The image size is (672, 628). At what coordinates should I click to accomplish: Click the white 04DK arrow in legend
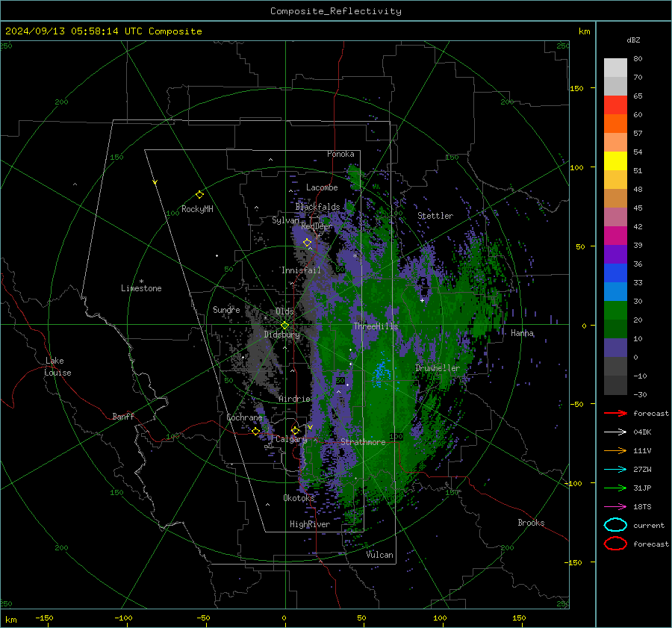pyautogui.click(x=615, y=432)
